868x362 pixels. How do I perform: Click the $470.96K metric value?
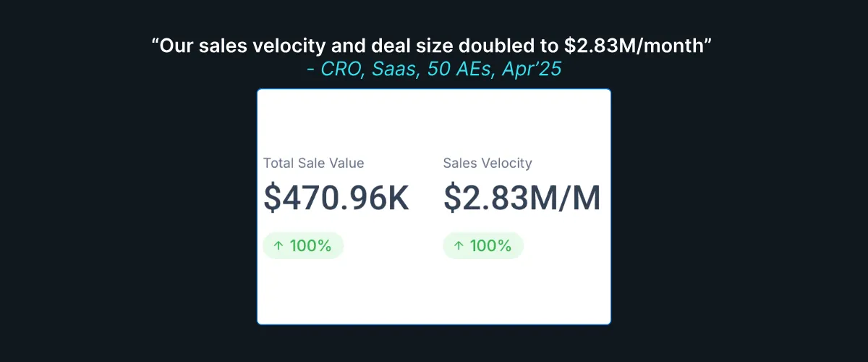click(336, 198)
